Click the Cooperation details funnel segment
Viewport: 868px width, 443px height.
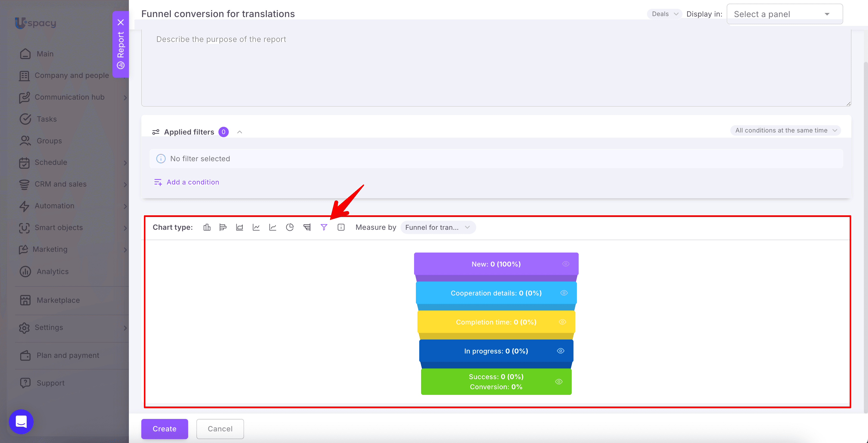pyautogui.click(x=496, y=293)
